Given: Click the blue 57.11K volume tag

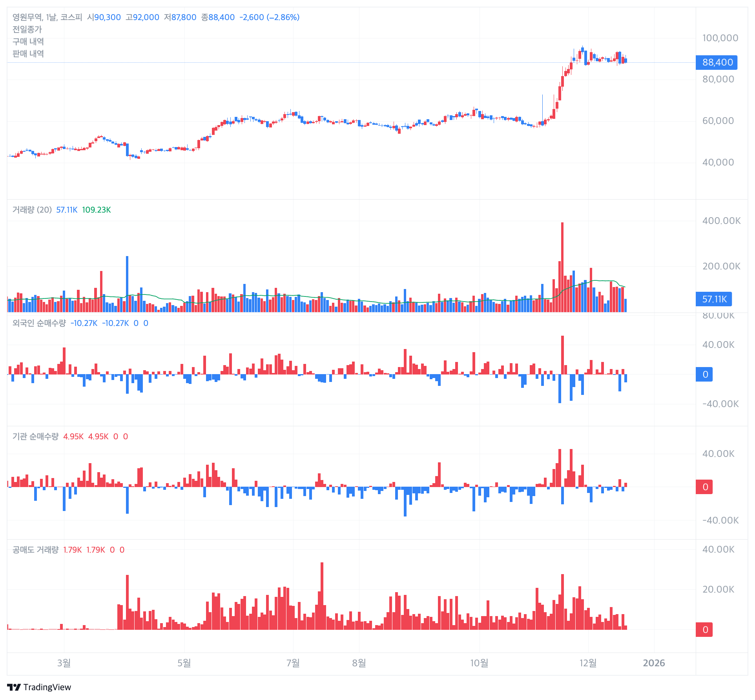Looking at the screenshot, I should [x=714, y=299].
